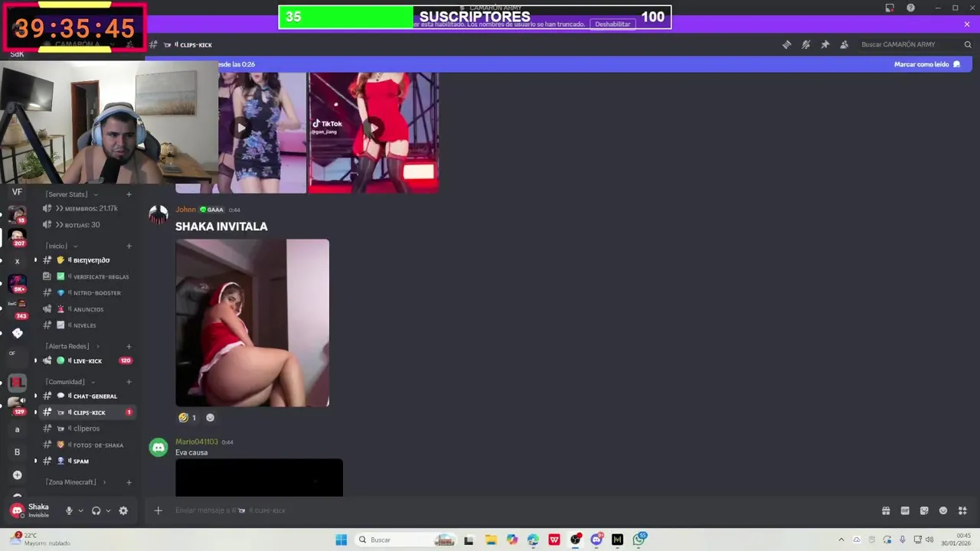The width and height of the screenshot is (980, 551).
Task: Click the Botijas: 30 stat channel
Action: point(87,225)
